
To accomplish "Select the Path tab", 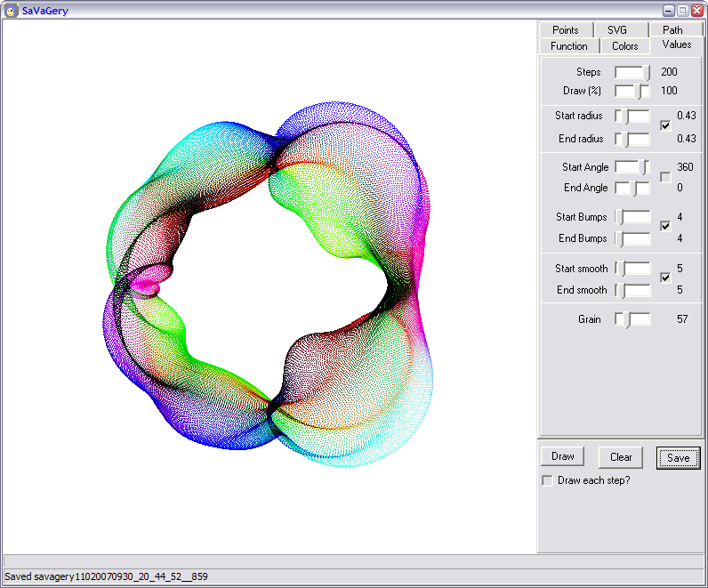I will [x=672, y=30].
